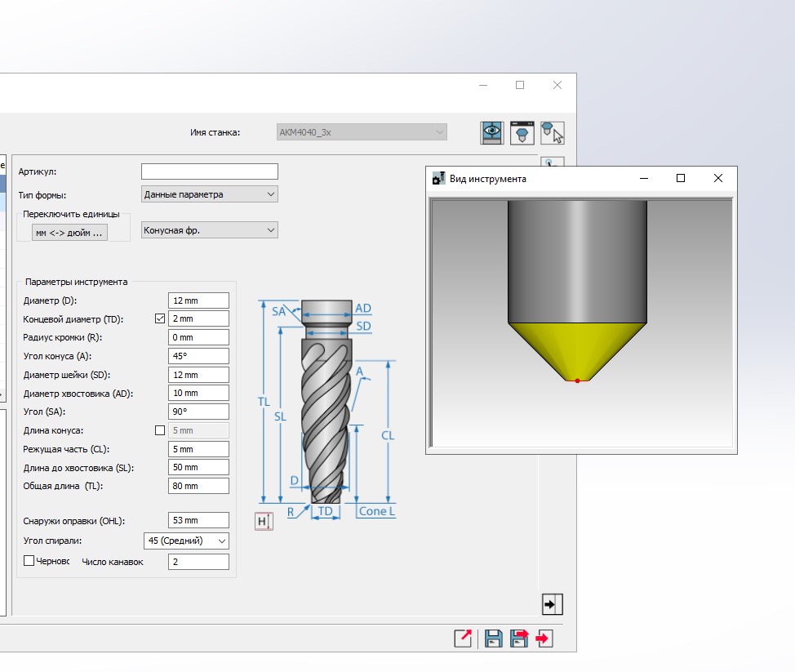
Task: Click the tool with cursor pick icon
Action: click(553, 133)
